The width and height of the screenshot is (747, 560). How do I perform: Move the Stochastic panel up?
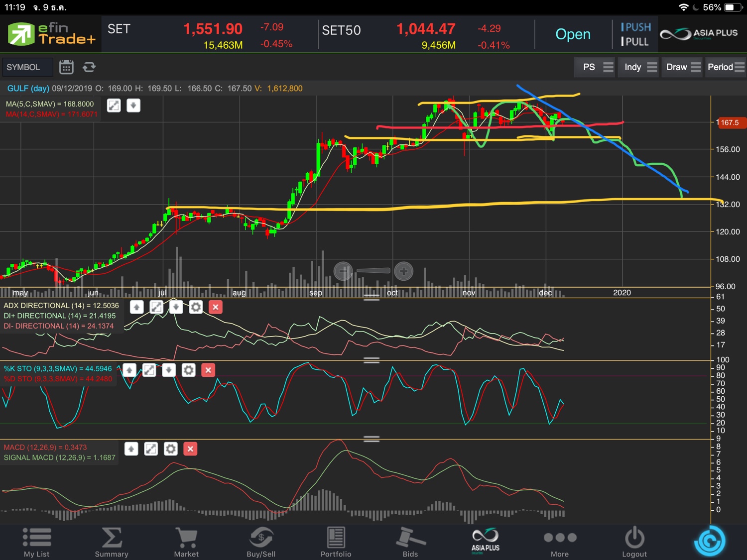[x=129, y=370]
